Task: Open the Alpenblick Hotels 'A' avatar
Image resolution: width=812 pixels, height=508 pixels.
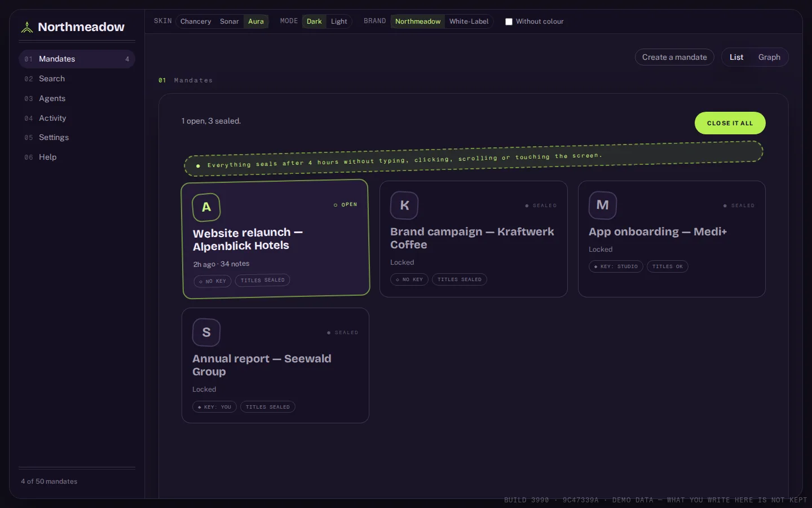Action: (x=206, y=207)
